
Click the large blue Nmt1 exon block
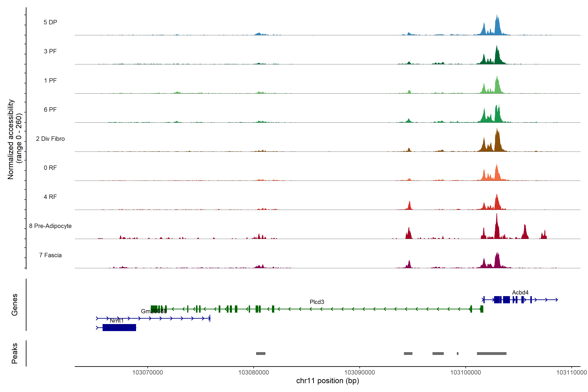pos(119,327)
